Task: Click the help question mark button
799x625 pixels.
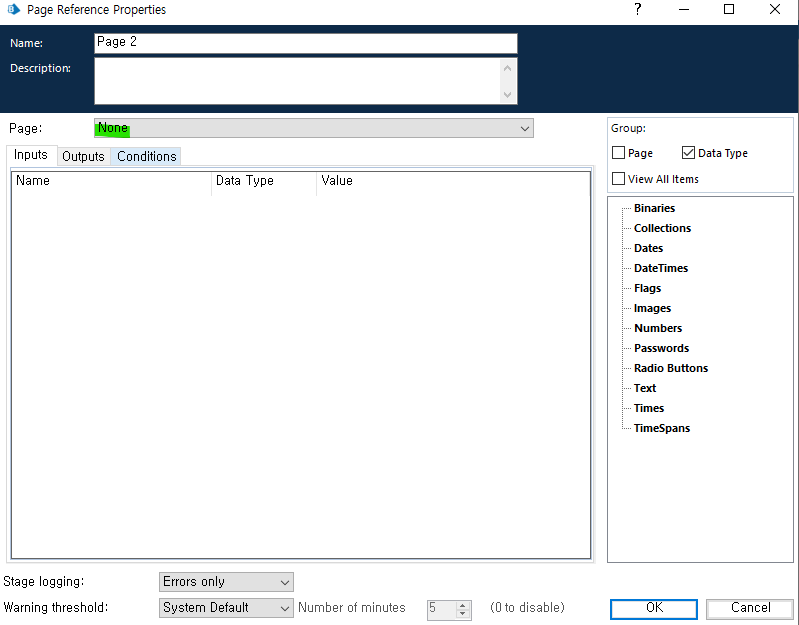Action: tap(637, 9)
